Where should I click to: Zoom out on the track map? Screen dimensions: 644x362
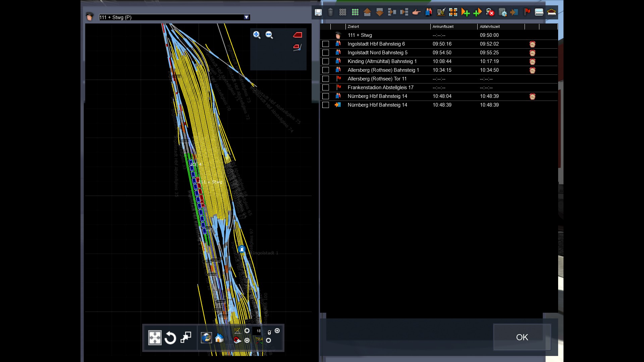click(x=269, y=35)
